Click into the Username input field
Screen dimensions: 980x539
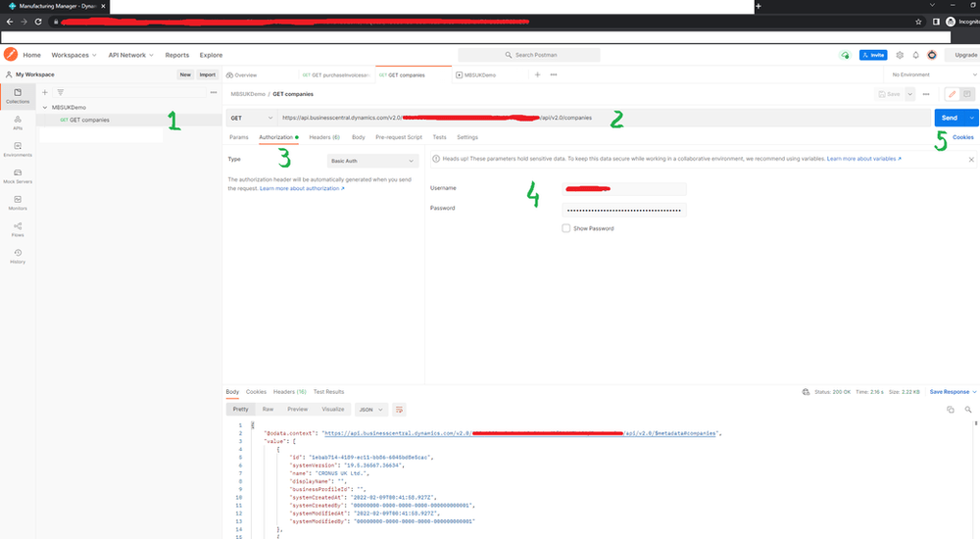tap(623, 188)
